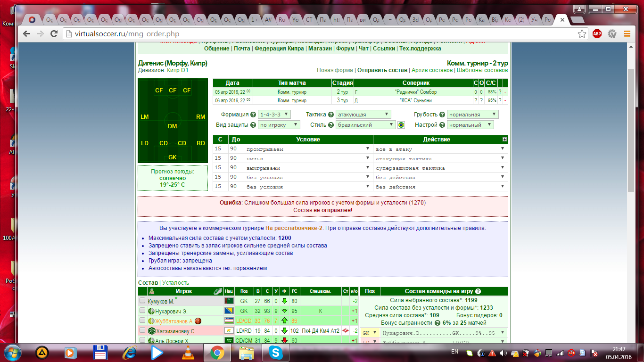
Task: Switch to the Усталость tab
Action: [x=175, y=283]
